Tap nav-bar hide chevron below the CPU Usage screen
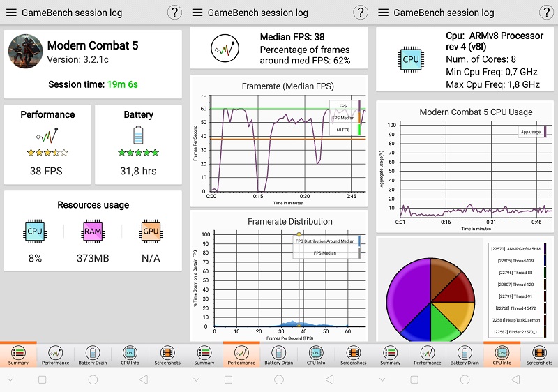The width and height of the screenshot is (558, 392). [x=382, y=380]
